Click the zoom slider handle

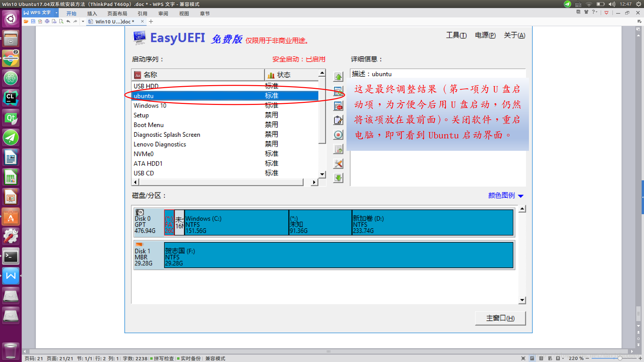point(620,358)
